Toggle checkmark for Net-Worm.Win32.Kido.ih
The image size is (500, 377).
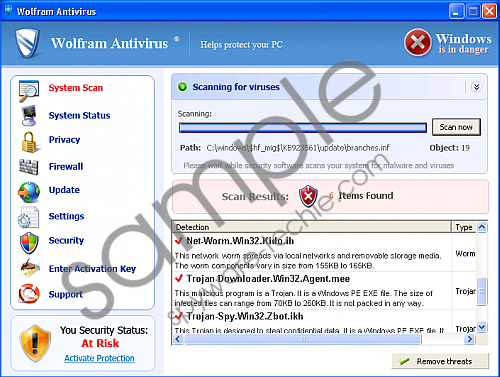pos(179,240)
